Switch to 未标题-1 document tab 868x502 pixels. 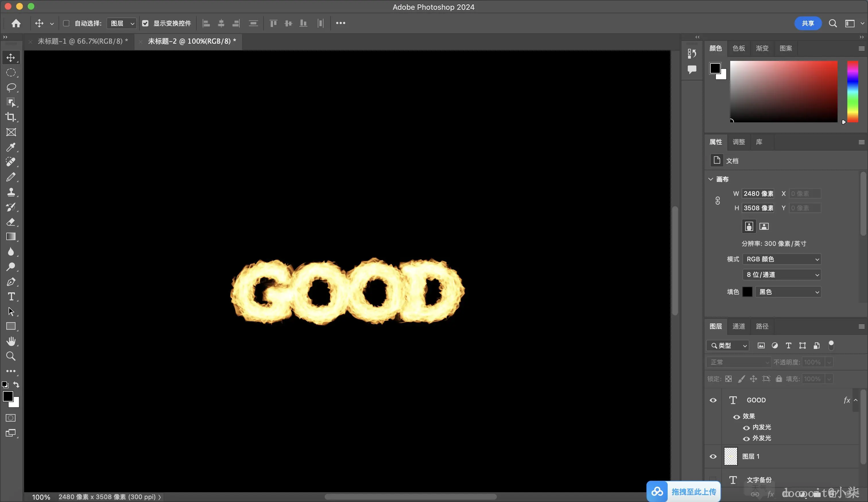(83, 41)
